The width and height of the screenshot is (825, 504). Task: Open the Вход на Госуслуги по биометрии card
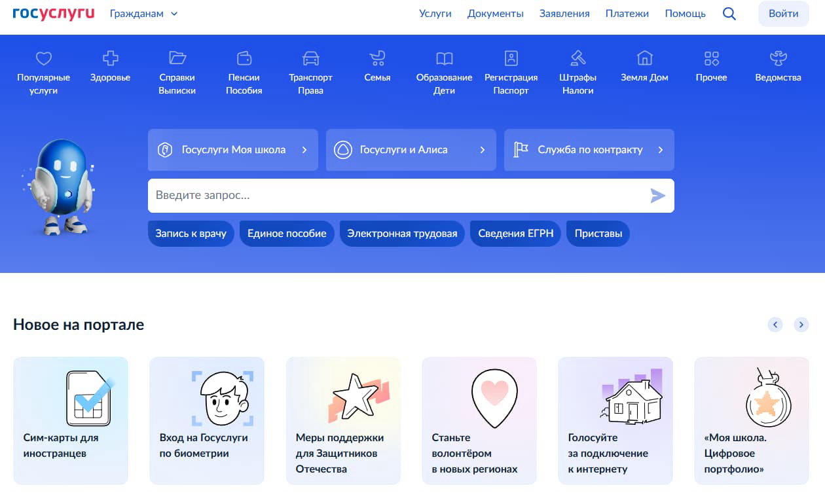[206, 420]
